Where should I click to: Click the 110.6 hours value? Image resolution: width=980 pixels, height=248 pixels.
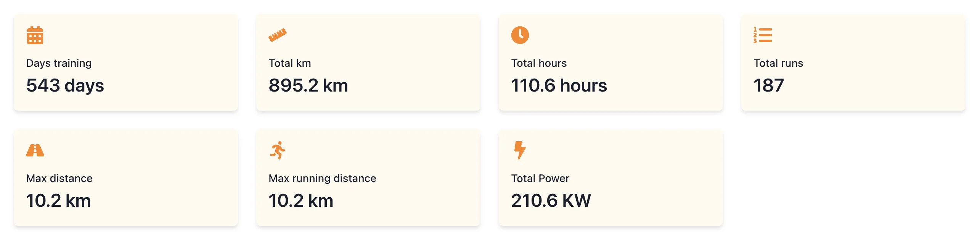[559, 85]
